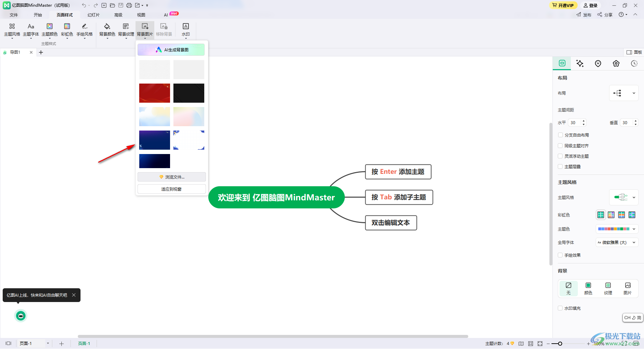Choose the red flag background thumbnail
Viewport: 644px width, 349px height.
155,93
